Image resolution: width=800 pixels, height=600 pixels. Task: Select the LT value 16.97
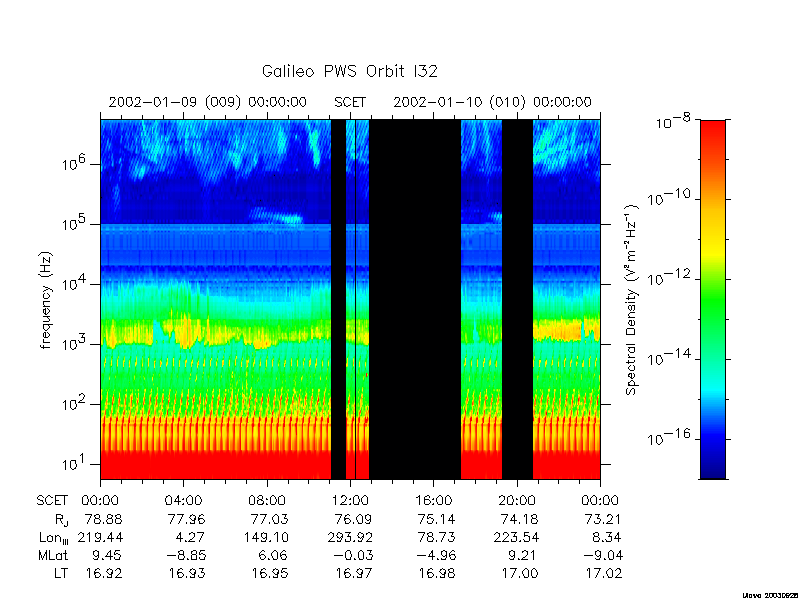click(354, 573)
